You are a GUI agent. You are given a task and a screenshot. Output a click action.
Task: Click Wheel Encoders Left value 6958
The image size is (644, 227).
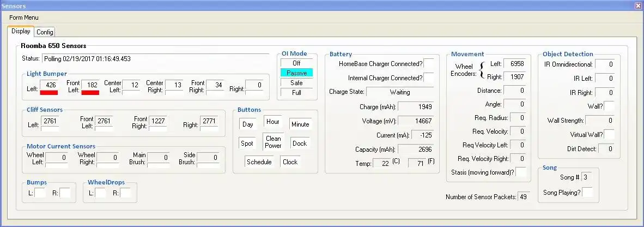514,64
